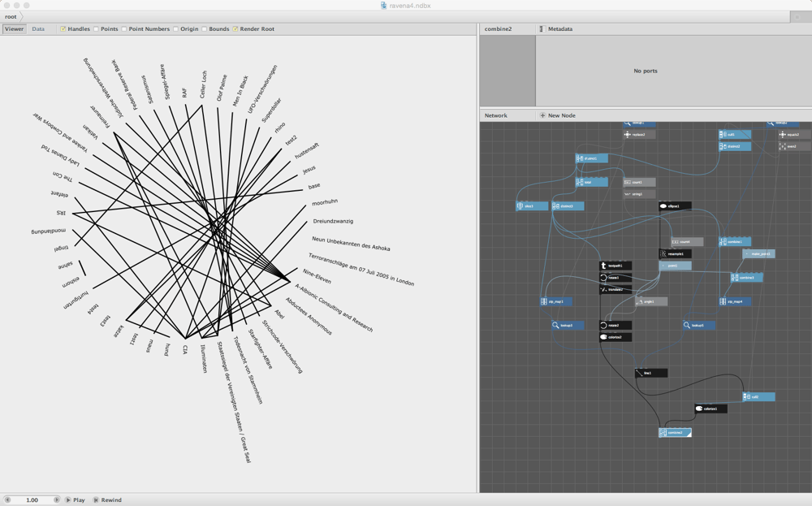
Task: Select the textpath1 node
Action: pyautogui.click(x=615, y=266)
